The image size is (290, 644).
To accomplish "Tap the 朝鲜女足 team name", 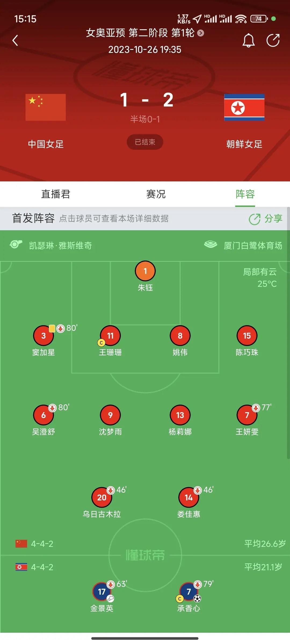I will pyautogui.click(x=244, y=144).
